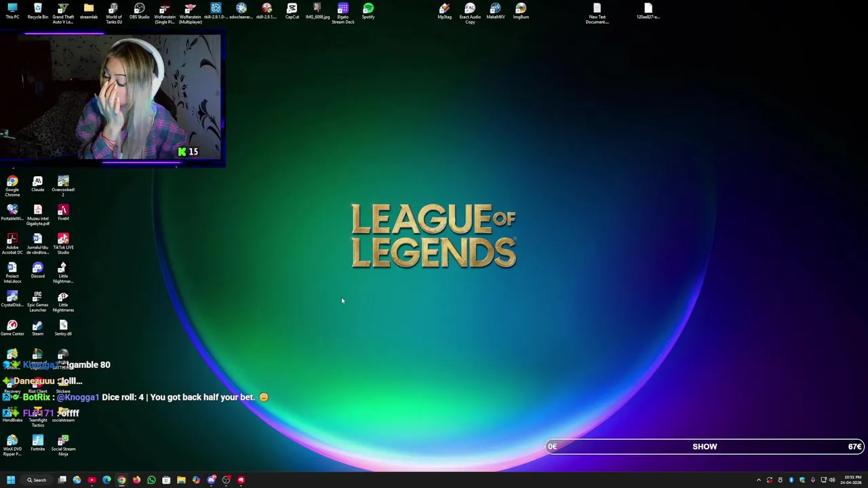Open IMG_6098.jpg file
Viewport: 868px width, 488px height.
317,11
